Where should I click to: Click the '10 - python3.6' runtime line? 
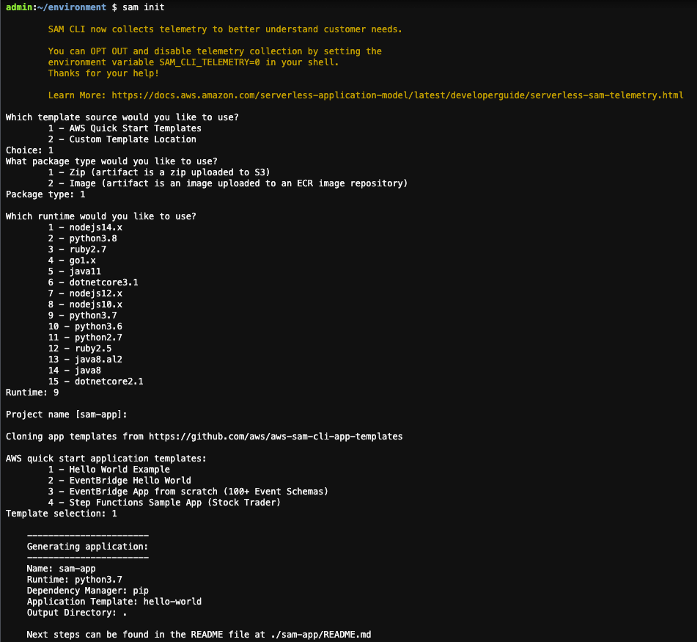coord(85,327)
